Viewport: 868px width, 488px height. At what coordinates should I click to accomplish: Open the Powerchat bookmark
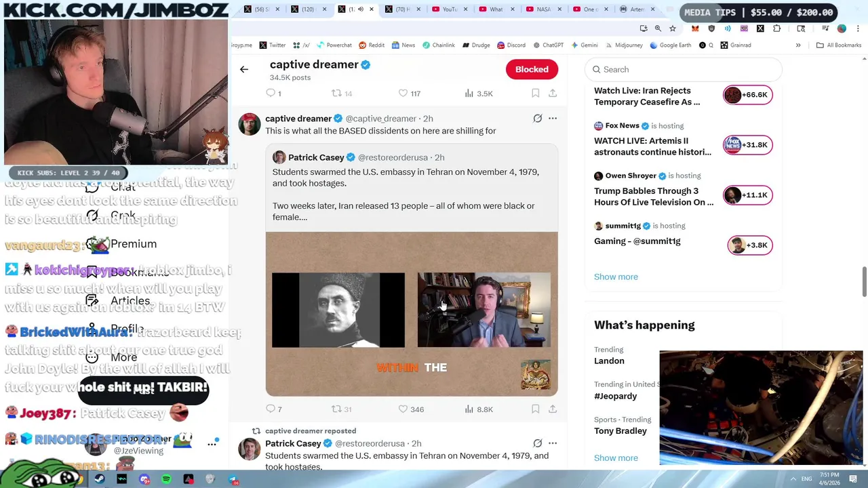tap(333, 45)
